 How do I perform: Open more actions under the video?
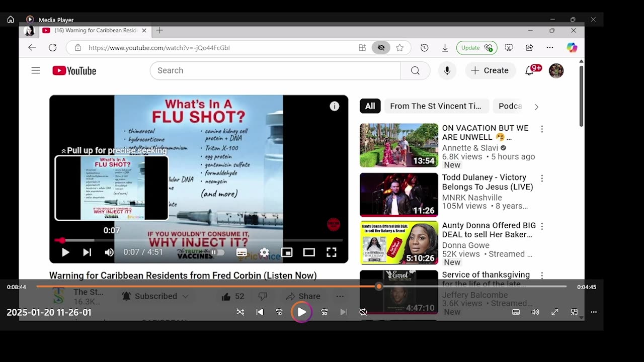(340, 297)
